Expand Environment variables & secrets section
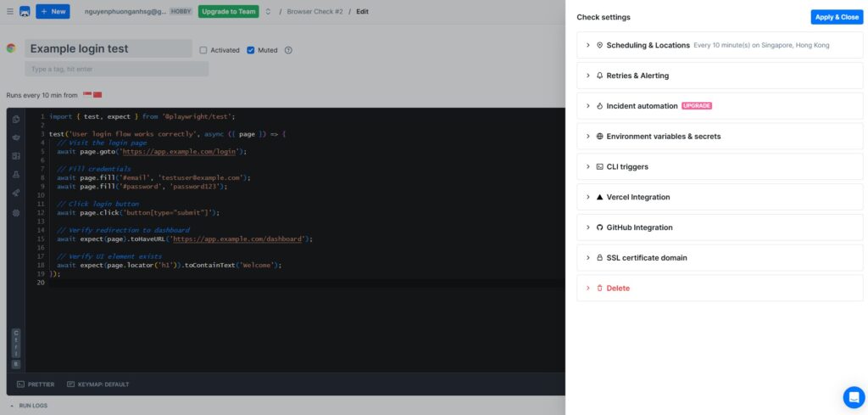Screen dimensions: 868x415 click(663, 136)
